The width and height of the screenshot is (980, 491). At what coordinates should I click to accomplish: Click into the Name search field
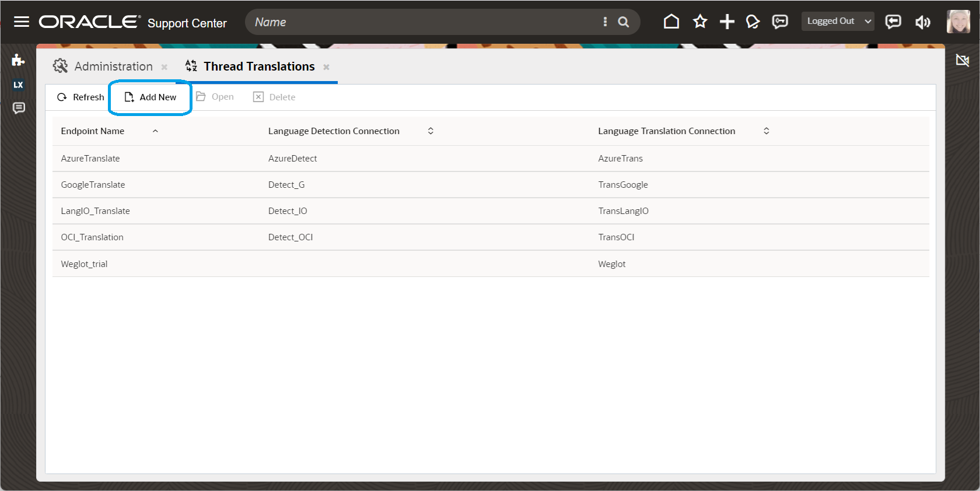click(x=426, y=22)
